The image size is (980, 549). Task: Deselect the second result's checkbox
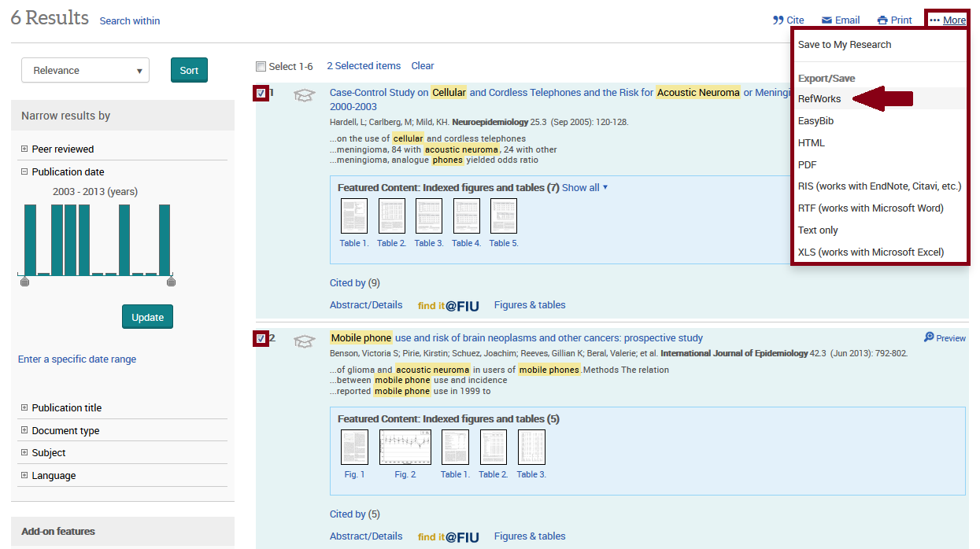pos(261,337)
